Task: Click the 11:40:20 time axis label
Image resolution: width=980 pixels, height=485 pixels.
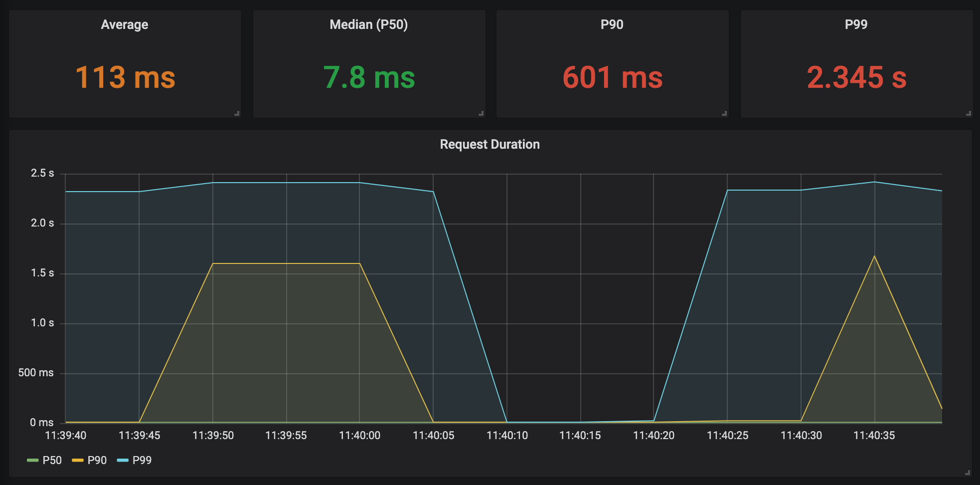Action: point(654,436)
